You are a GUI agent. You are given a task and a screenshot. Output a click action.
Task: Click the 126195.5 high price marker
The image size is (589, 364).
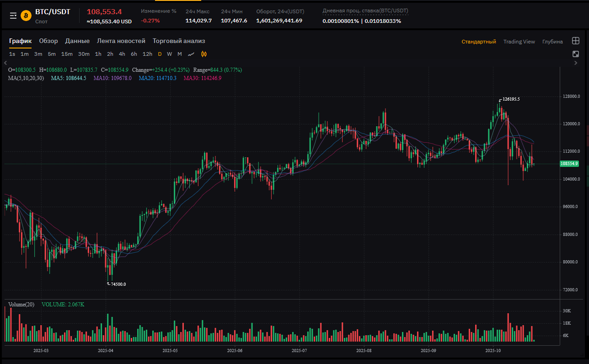pyautogui.click(x=511, y=99)
